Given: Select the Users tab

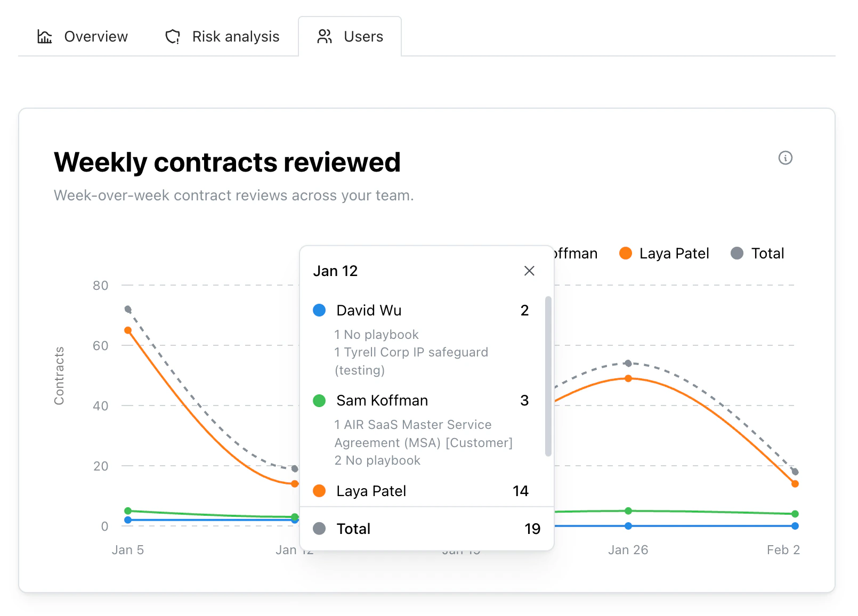Looking at the screenshot, I should coord(363,36).
